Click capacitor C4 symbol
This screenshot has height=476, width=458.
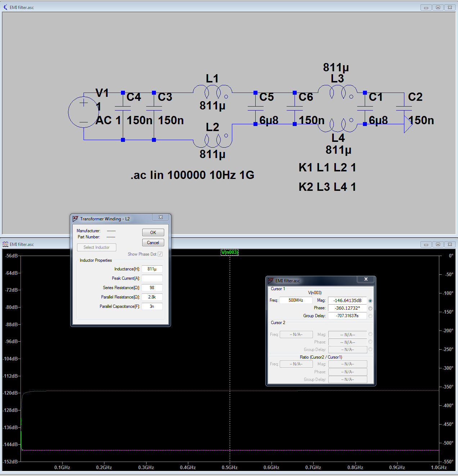point(123,108)
